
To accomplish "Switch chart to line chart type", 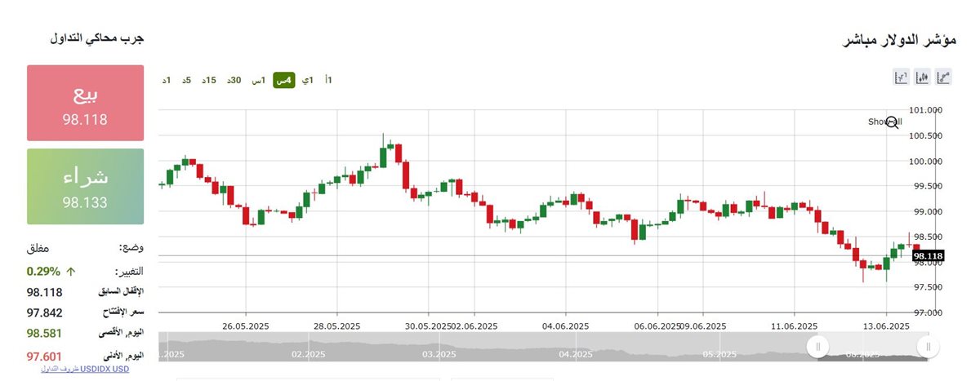I will 944,78.
